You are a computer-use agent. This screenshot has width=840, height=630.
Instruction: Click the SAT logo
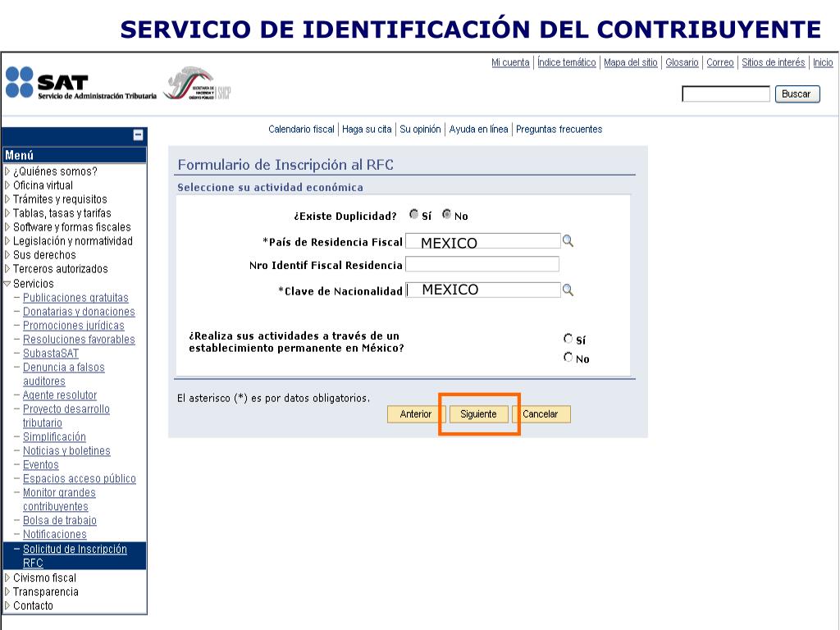tap(81, 83)
